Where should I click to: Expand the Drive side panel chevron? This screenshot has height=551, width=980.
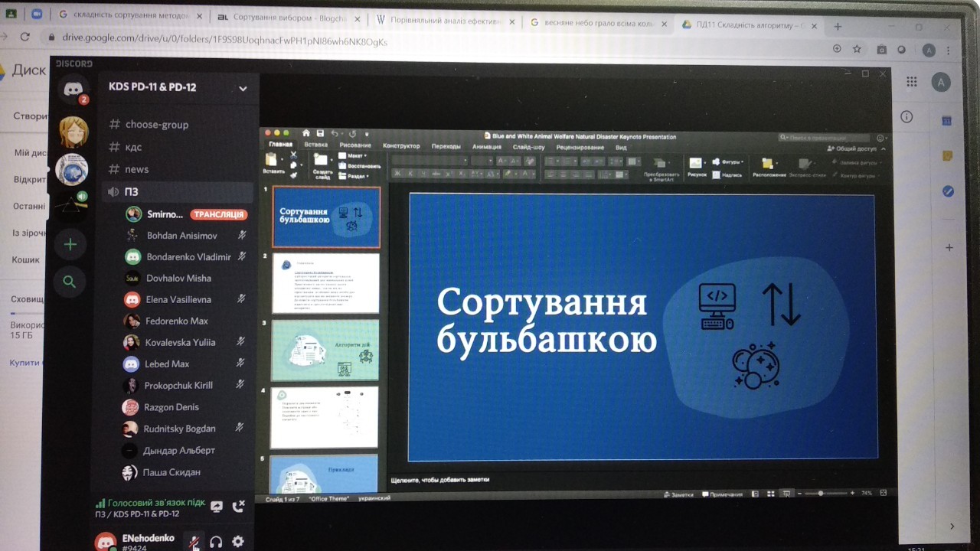tap(952, 526)
